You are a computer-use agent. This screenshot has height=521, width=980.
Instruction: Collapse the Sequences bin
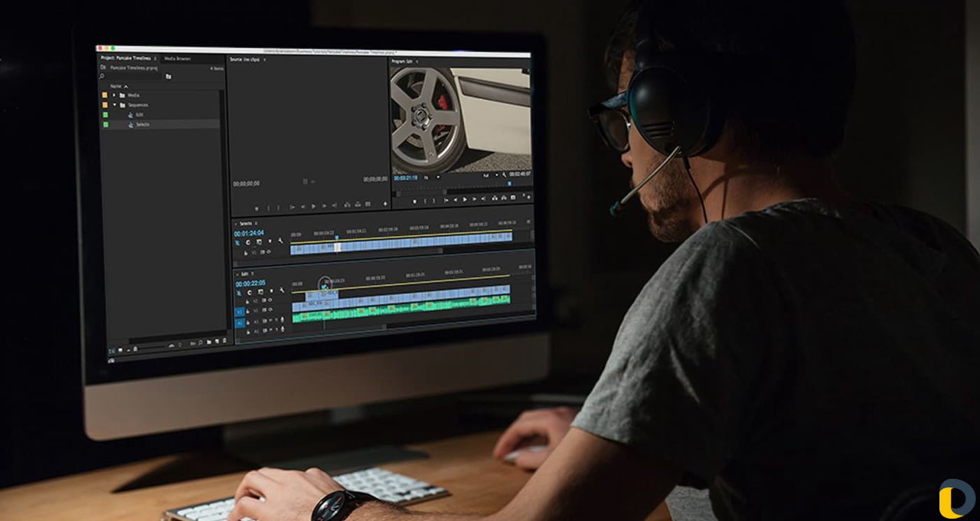(115, 105)
